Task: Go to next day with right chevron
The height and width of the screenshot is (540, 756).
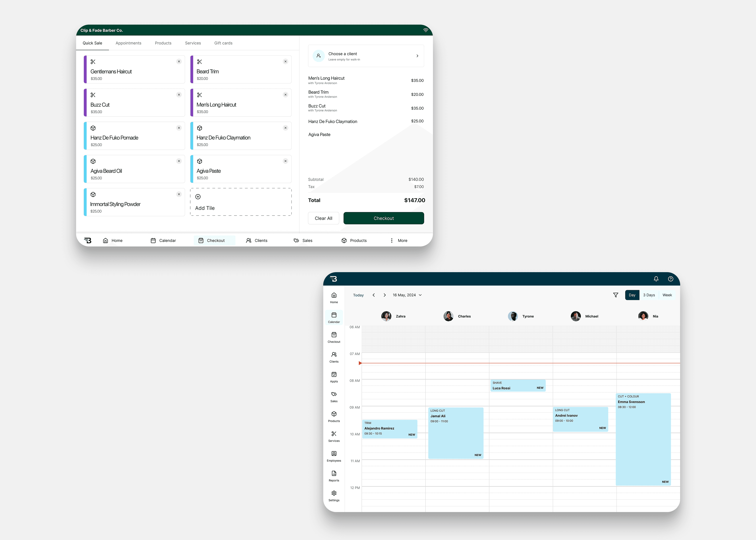Action: click(385, 295)
